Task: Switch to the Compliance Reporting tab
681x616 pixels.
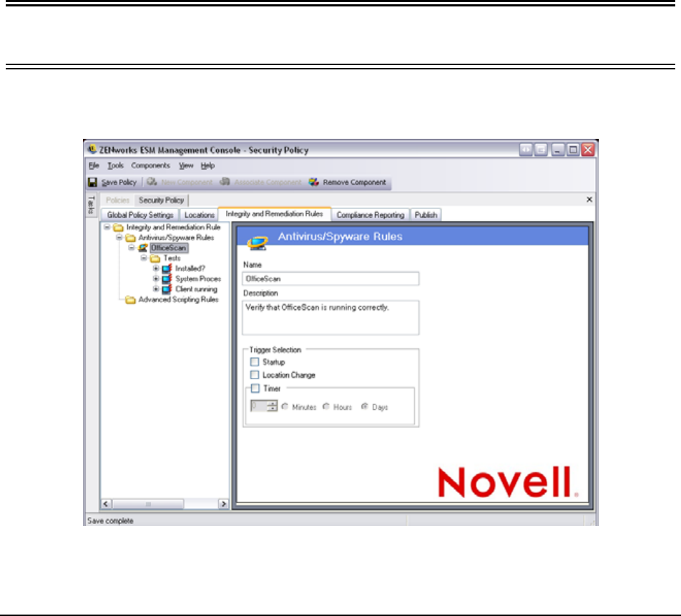Action: click(371, 215)
